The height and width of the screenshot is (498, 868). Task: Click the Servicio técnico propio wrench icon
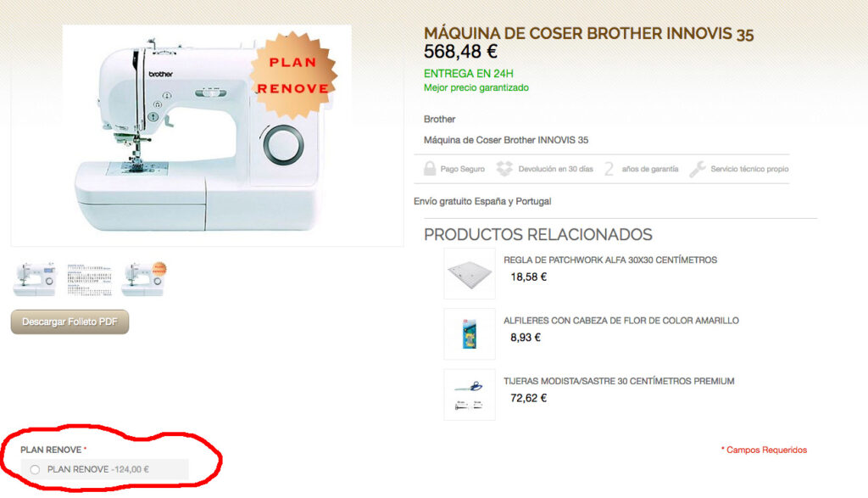(697, 169)
